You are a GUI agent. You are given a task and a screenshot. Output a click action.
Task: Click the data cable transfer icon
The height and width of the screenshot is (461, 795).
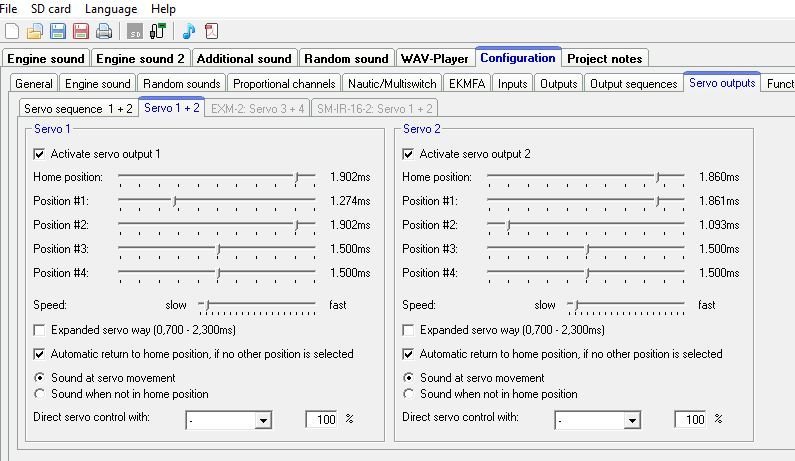pyautogui.click(x=156, y=32)
